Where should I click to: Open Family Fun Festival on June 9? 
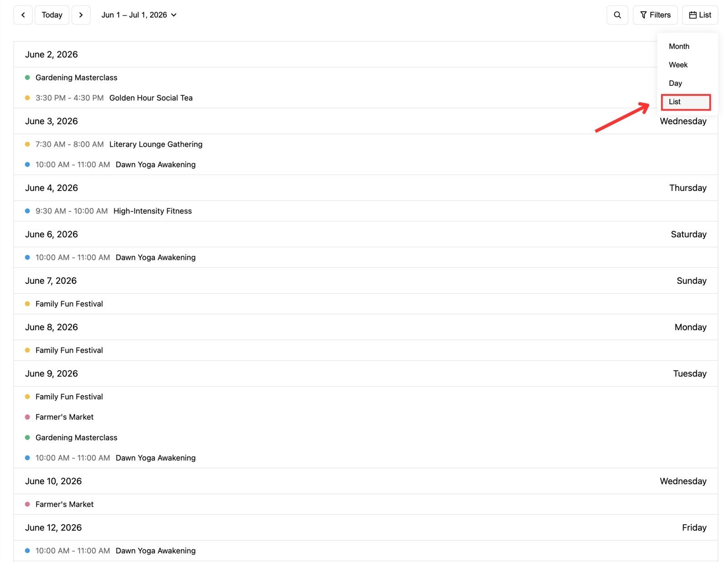(x=69, y=396)
